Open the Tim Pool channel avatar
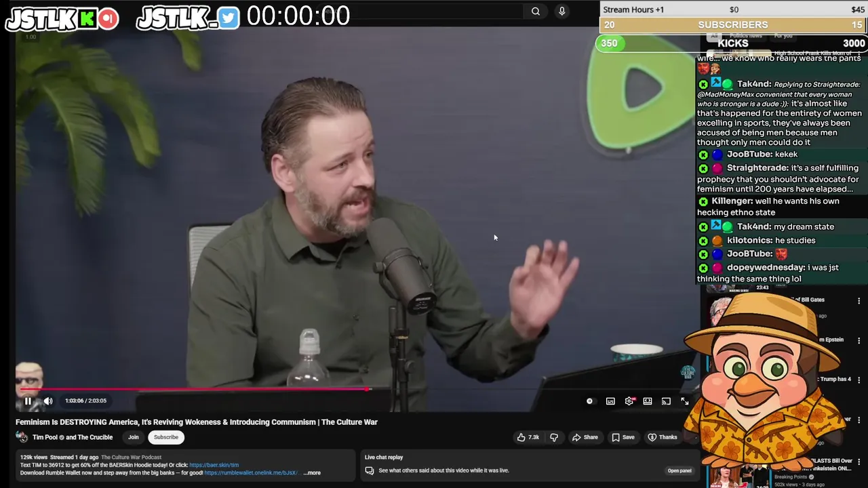The width and height of the screenshot is (868, 488). click(22, 437)
